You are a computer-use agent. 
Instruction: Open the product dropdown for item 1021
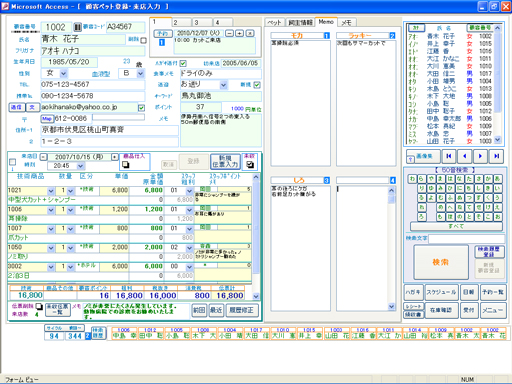pos(51,191)
